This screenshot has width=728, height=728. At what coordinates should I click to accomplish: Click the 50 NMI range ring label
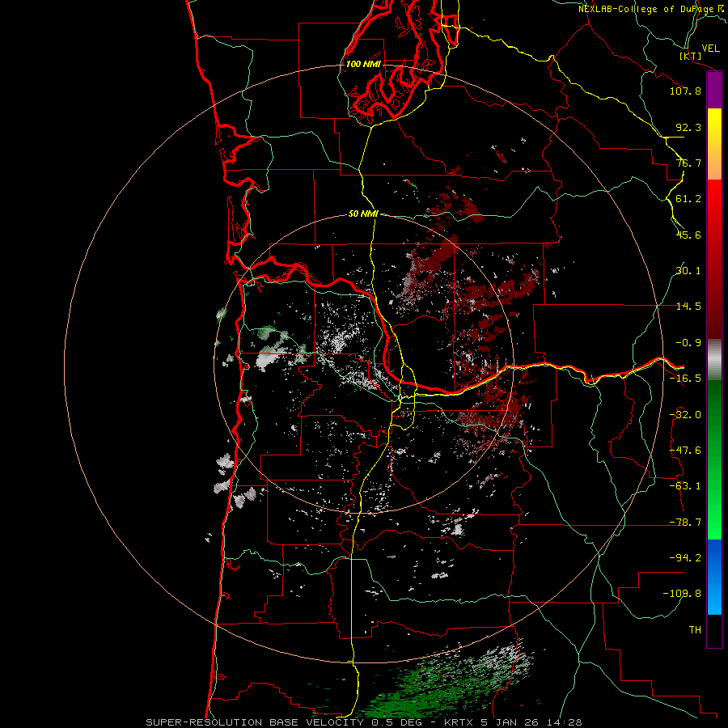point(363,214)
